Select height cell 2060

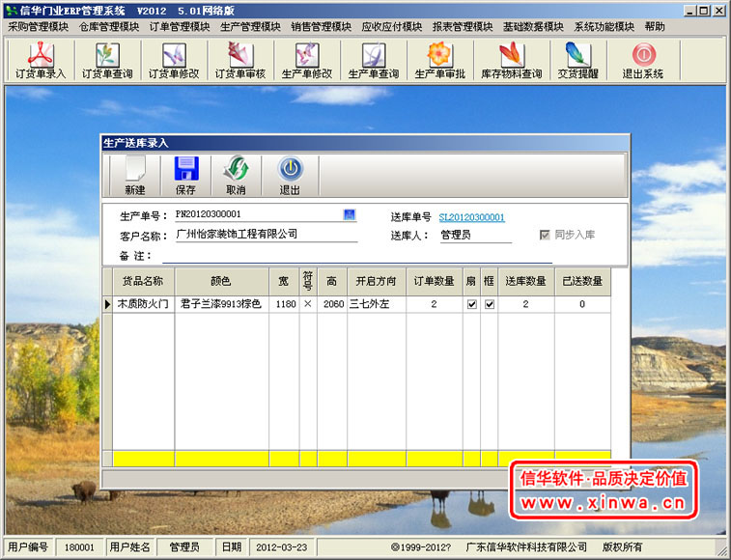[x=332, y=304]
